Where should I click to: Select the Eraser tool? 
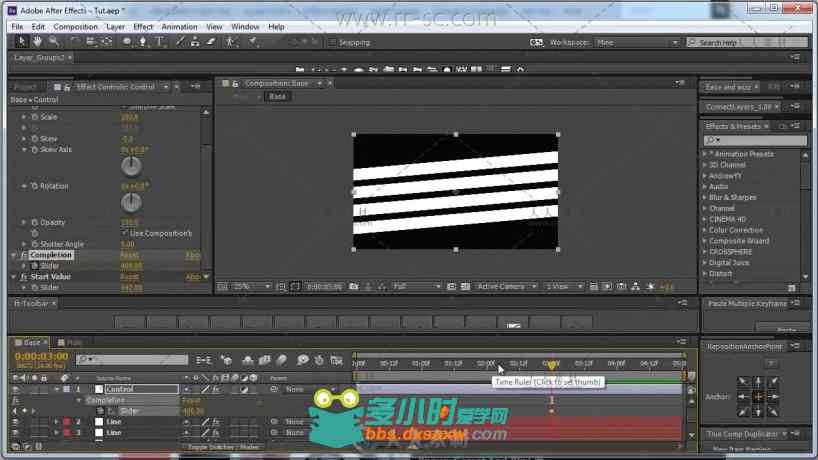(211, 42)
